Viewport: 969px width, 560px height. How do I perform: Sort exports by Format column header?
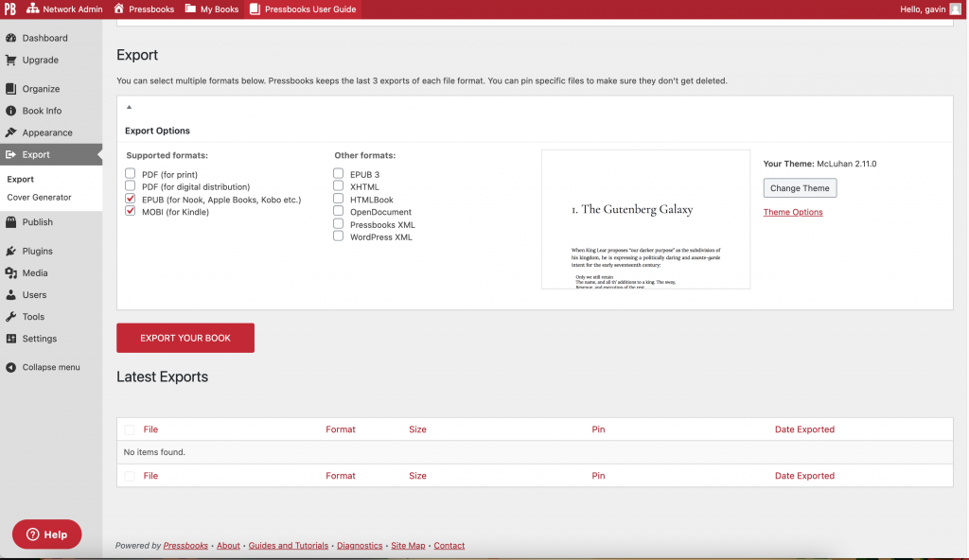pos(341,429)
